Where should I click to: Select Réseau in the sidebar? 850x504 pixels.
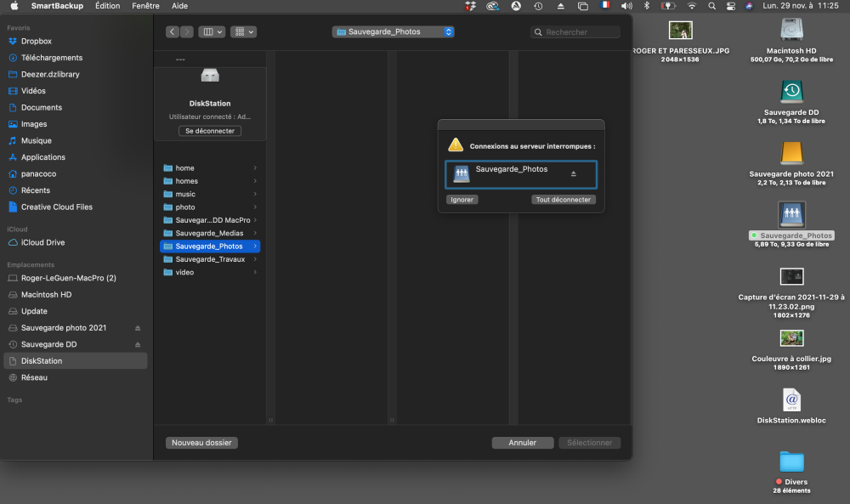(x=76, y=377)
